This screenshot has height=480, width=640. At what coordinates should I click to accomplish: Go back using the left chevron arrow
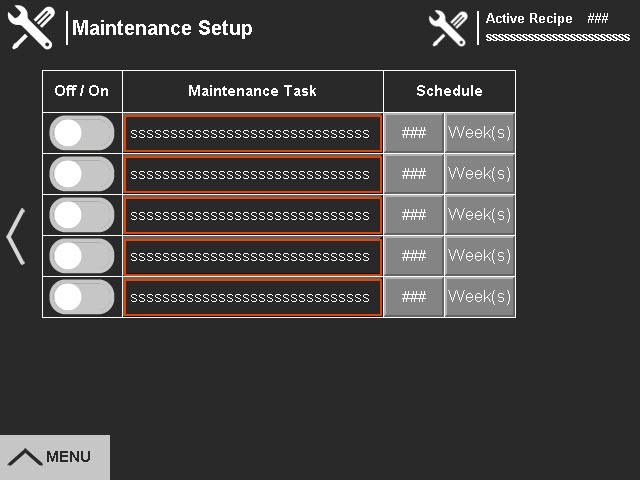(x=16, y=237)
